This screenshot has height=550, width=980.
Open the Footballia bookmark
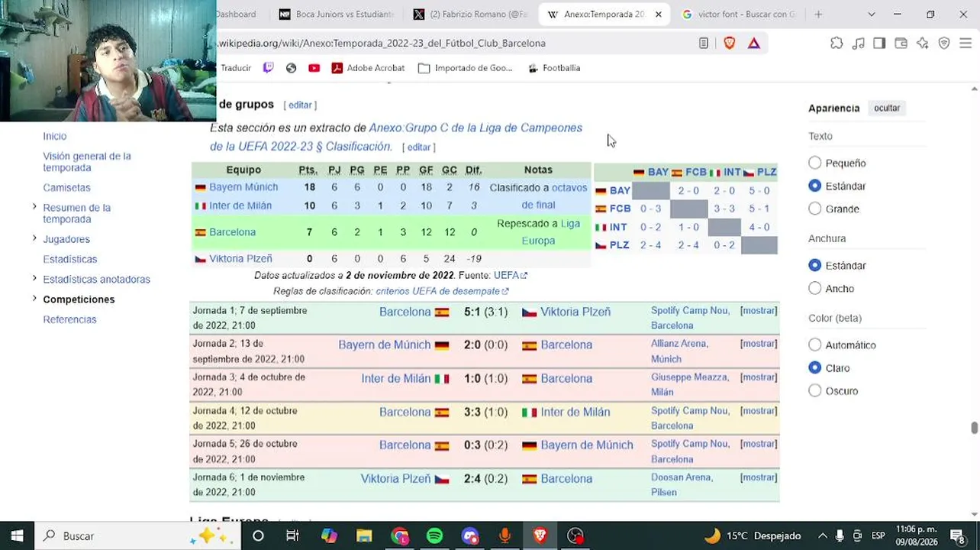(554, 68)
